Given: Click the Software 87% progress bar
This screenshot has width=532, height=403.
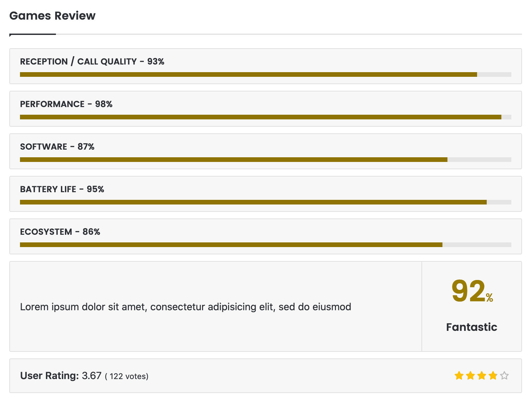Looking at the screenshot, I should point(266,160).
